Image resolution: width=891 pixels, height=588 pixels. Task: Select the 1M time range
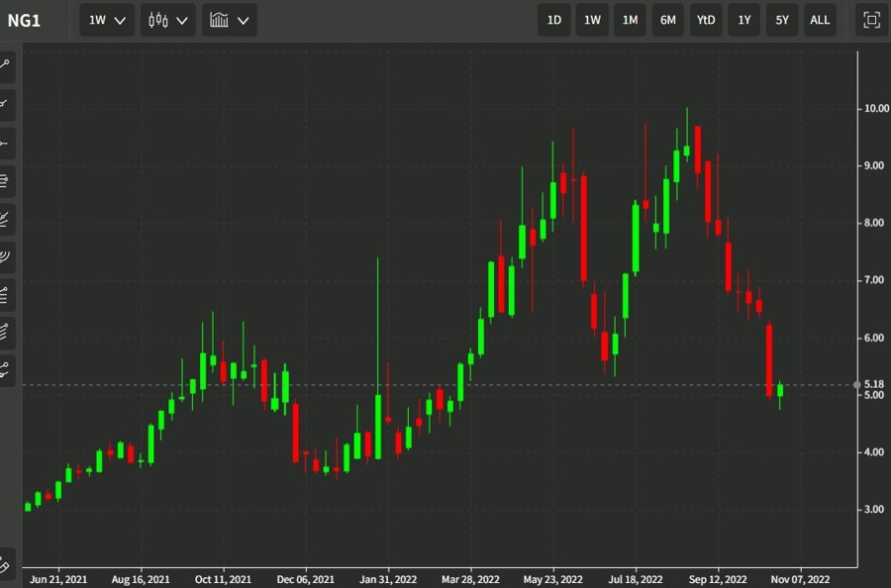click(630, 21)
